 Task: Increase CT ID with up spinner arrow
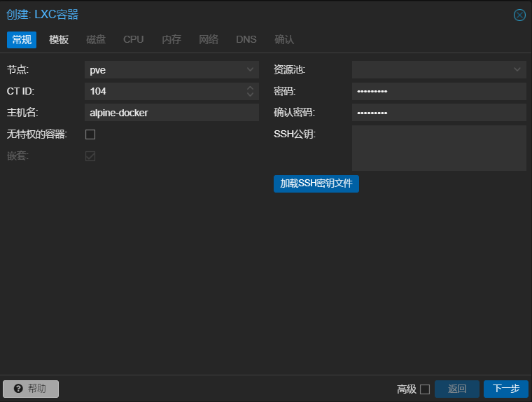point(251,88)
